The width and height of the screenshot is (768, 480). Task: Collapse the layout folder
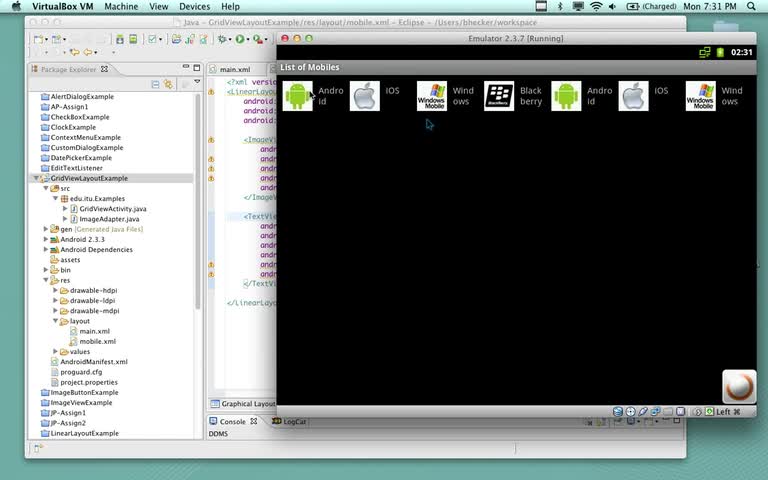click(55, 321)
